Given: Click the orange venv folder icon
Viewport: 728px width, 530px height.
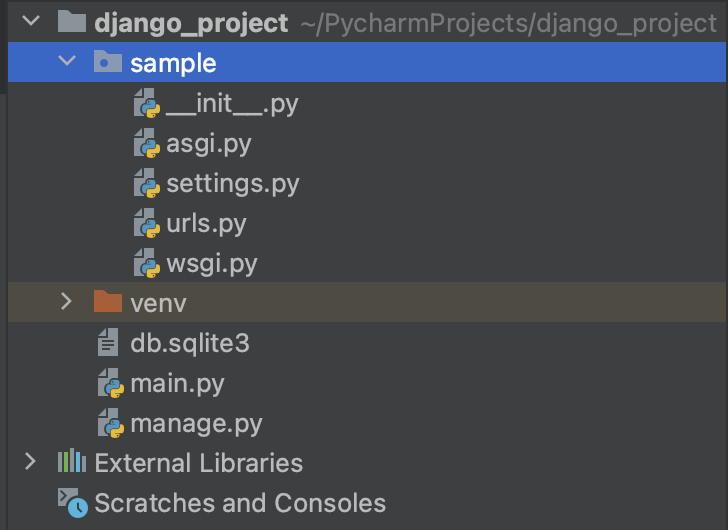Looking at the screenshot, I should (108, 301).
